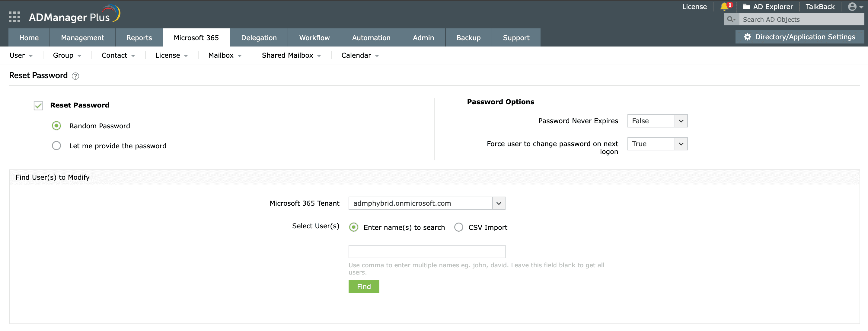Open the TalkBack link
The image size is (868, 331).
coord(820,7)
